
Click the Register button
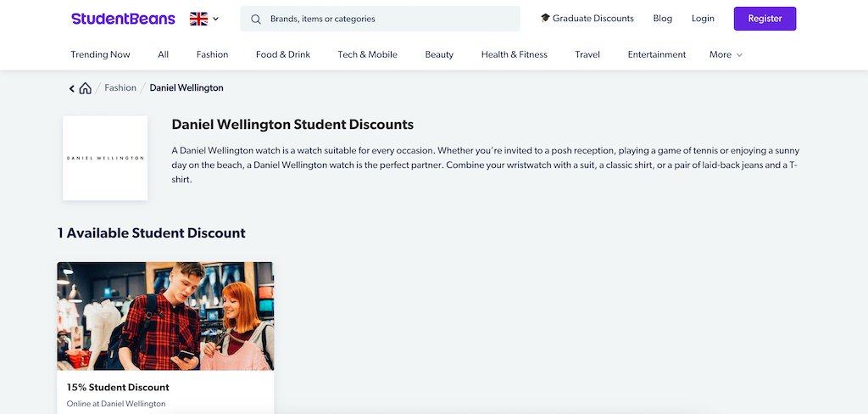(765, 19)
